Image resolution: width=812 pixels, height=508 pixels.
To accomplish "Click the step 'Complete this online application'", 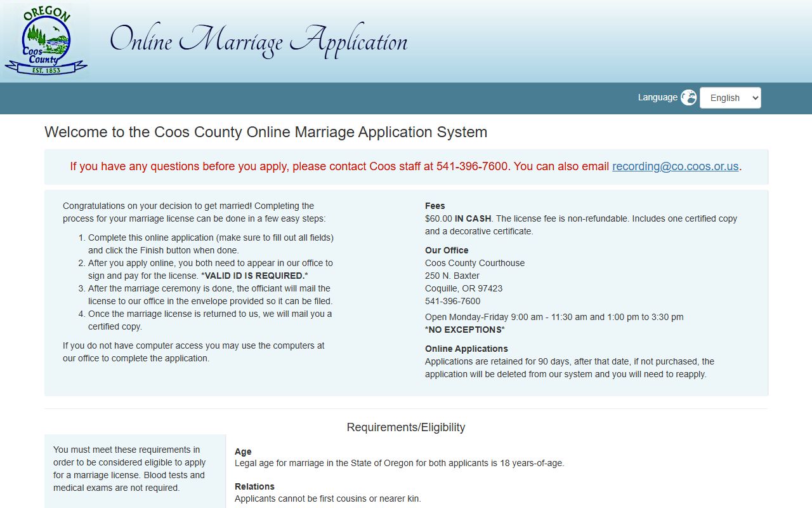I will pos(211,244).
